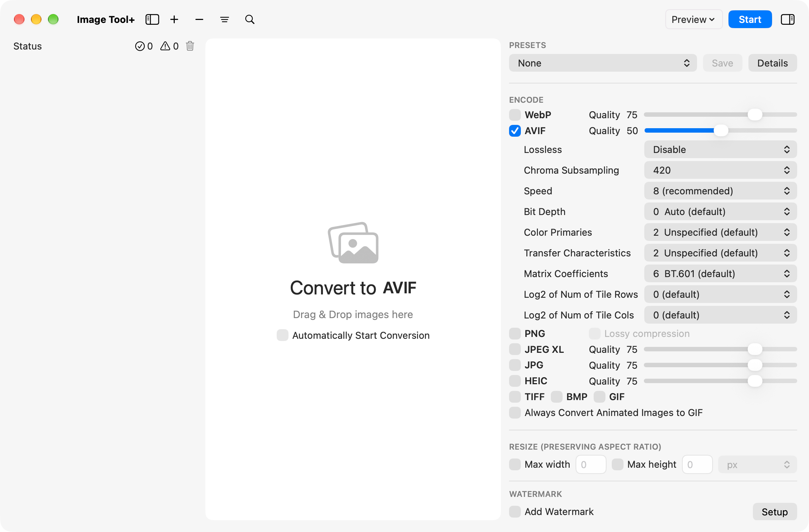Click the Drag & Drop images here text

353,314
